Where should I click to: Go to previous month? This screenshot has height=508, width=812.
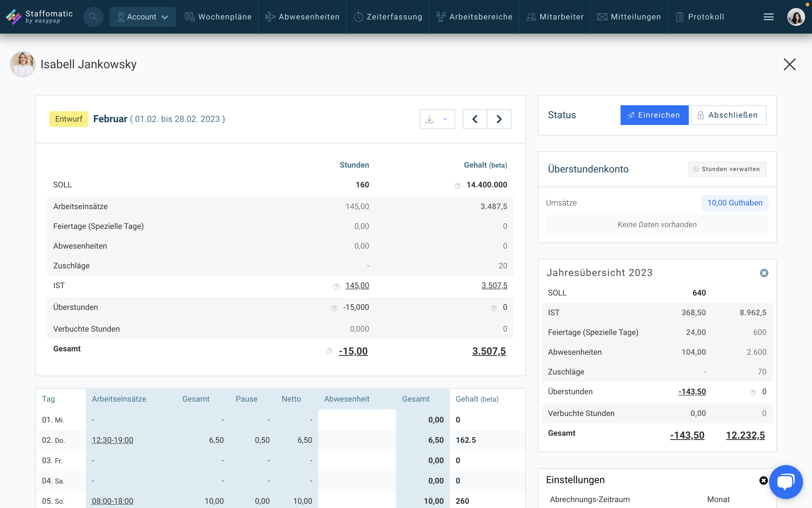pos(475,119)
